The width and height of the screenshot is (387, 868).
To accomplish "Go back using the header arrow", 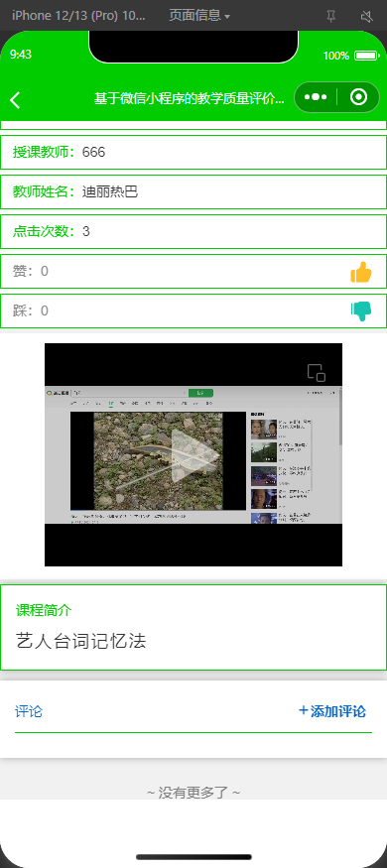I will click(15, 99).
